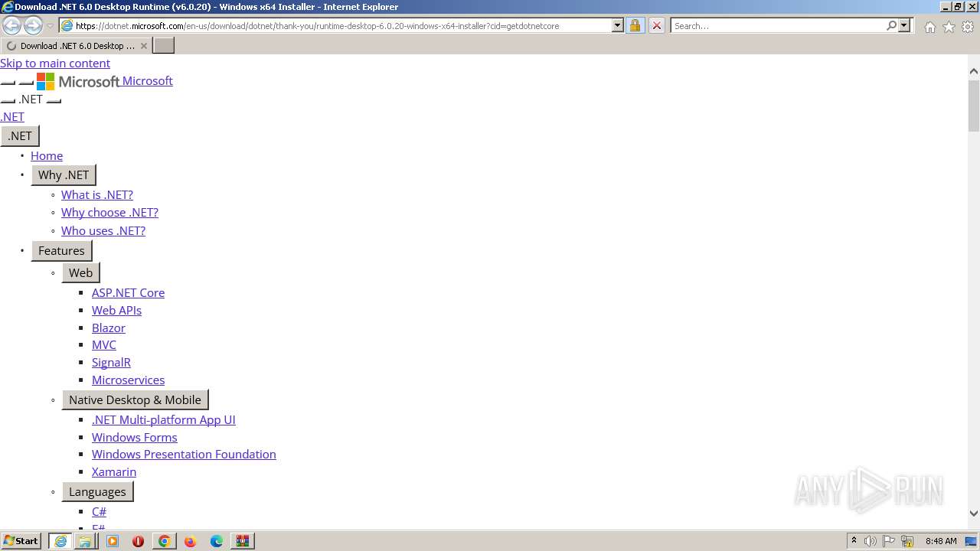Click the .NET link below the header
This screenshot has height=551, width=980.
[12, 117]
